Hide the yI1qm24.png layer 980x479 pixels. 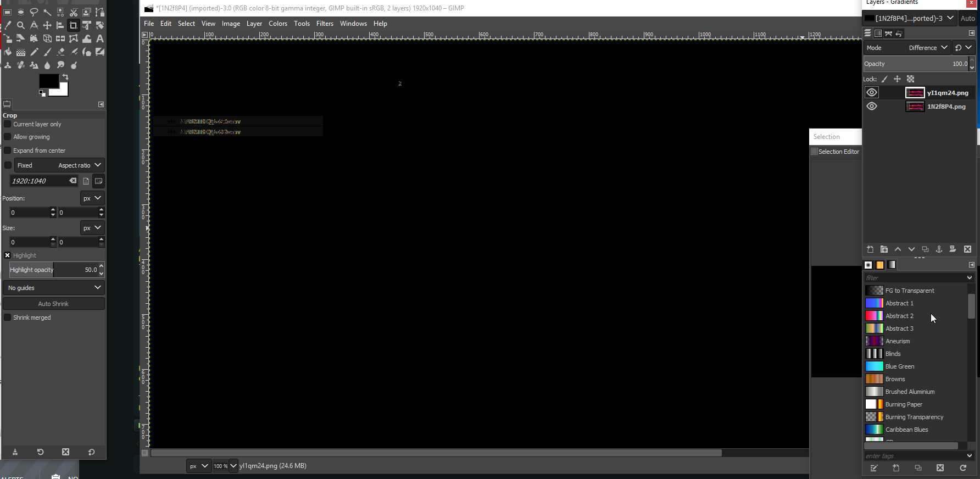pyautogui.click(x=872, y=92)
